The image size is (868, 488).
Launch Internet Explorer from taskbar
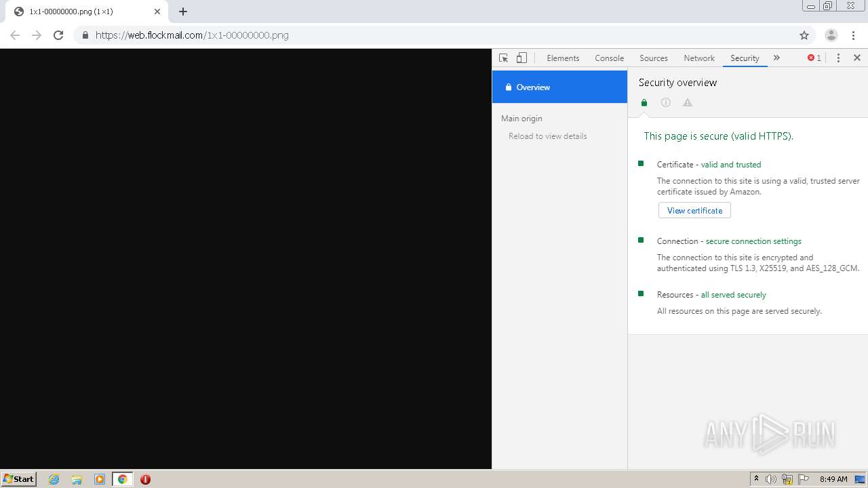point(54,479)
